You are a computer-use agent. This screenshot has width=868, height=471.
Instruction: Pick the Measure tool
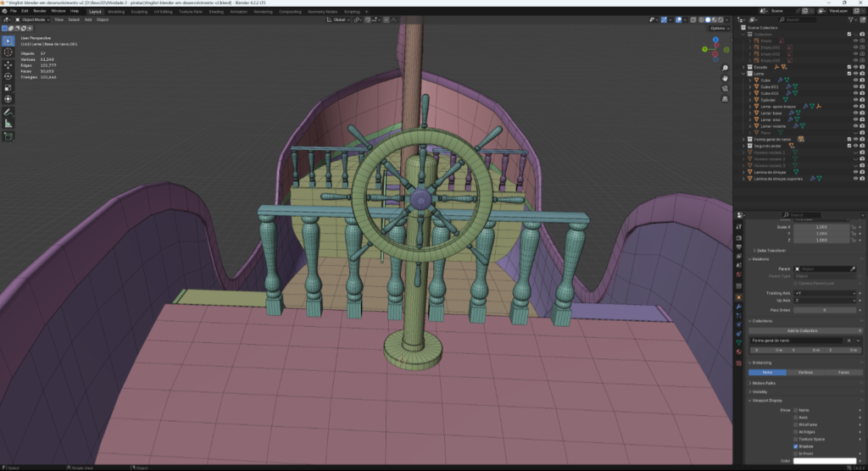pyautogui.click(x=8, y=123)
